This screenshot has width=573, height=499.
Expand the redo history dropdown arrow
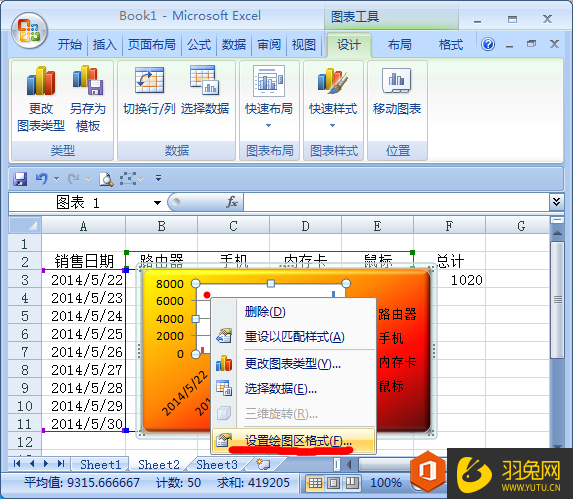tap(88, 179)
